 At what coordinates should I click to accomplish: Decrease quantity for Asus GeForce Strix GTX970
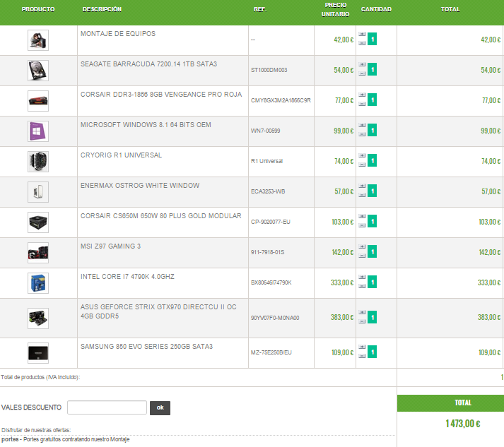point(362,321)
